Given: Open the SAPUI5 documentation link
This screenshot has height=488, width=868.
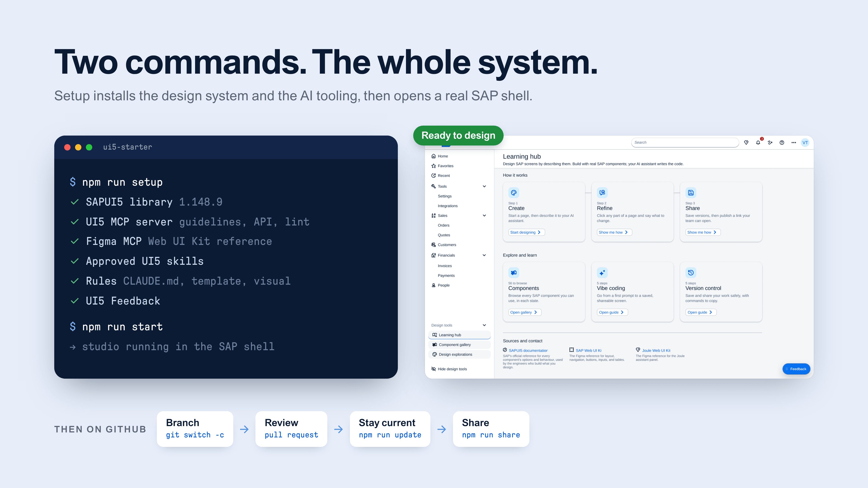Looking at the screenshot, I should 528,351.
